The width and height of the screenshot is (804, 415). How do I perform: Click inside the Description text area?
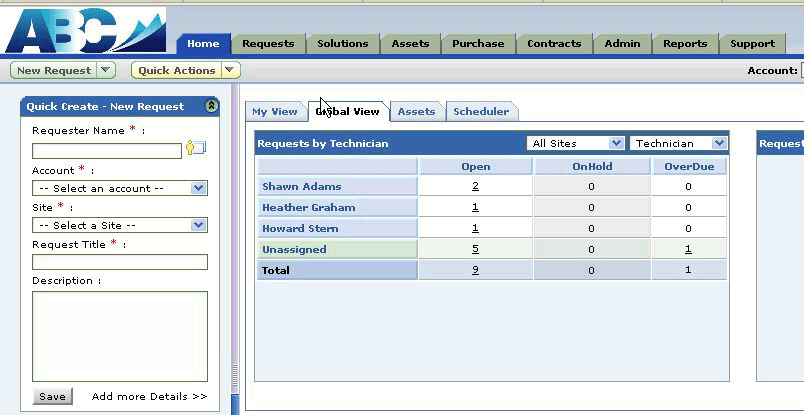pos(119,336)
